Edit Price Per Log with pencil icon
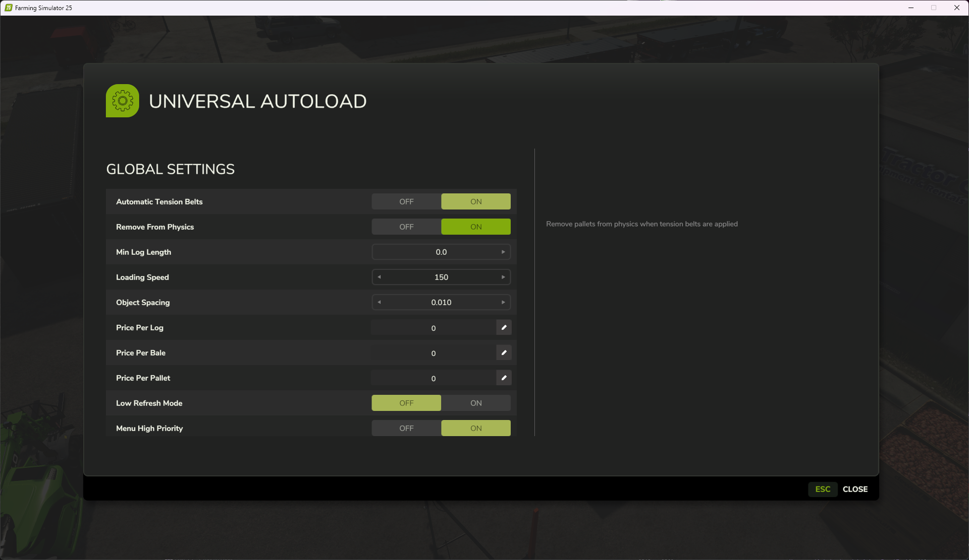The width and height of the screenshot is (969, 560). tap(504, 327)
